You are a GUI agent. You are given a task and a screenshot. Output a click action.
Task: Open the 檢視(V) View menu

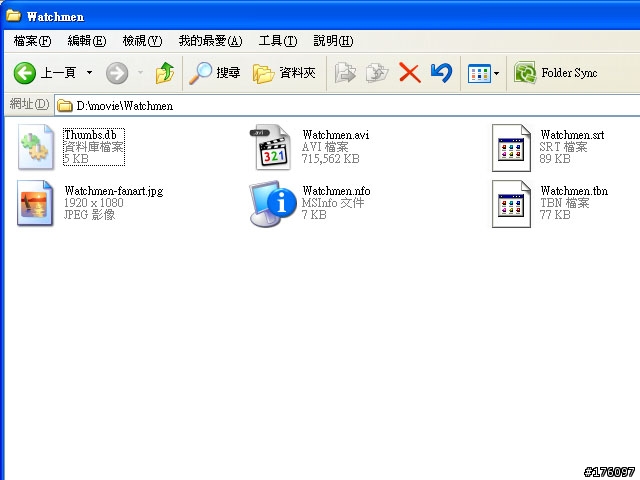(x=142, y=41)
